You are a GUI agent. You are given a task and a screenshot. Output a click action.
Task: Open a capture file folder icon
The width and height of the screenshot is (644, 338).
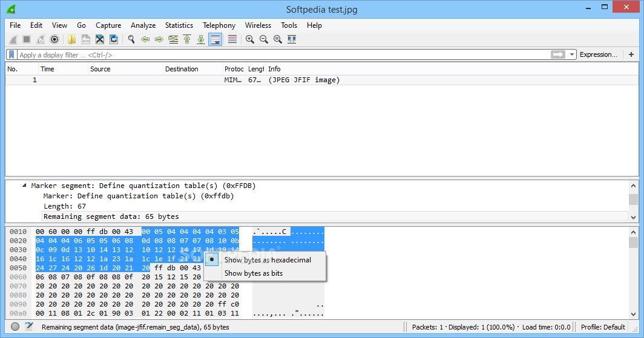[x=72, y=39]
